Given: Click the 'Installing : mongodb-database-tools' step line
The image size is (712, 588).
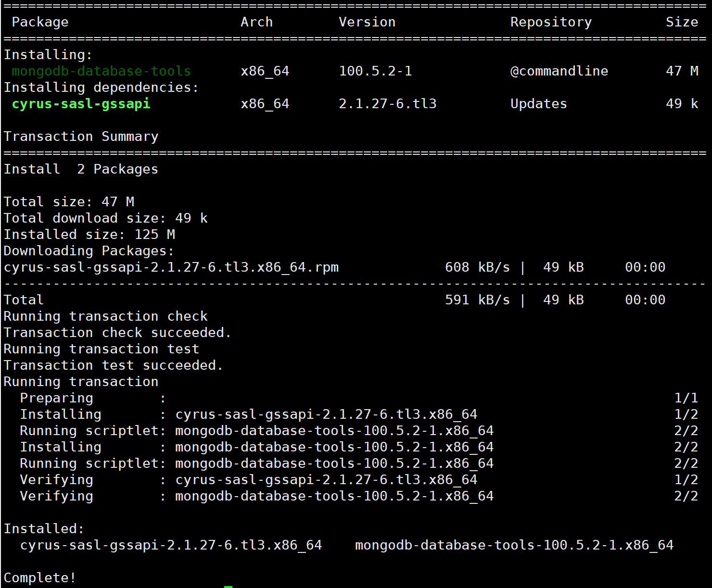Looking at the screenshot, I should pos(257,448).
